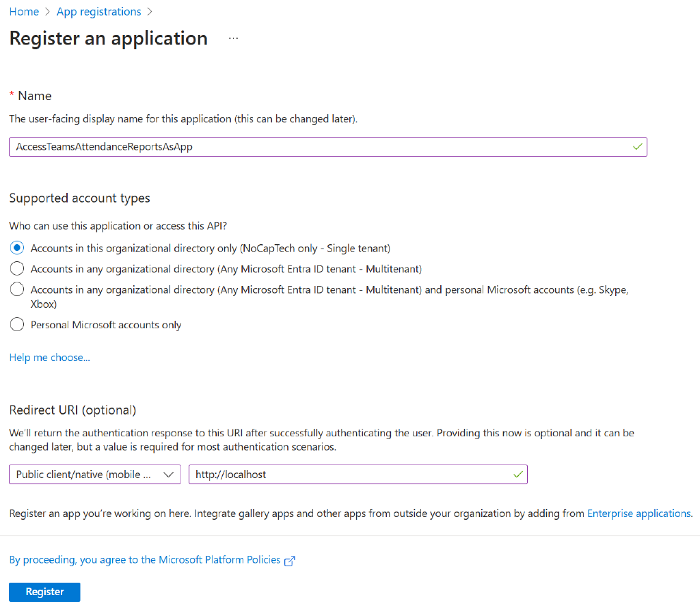
Task: Click the green checkmark in the Redirect URI field
Action: pos(517,474)
